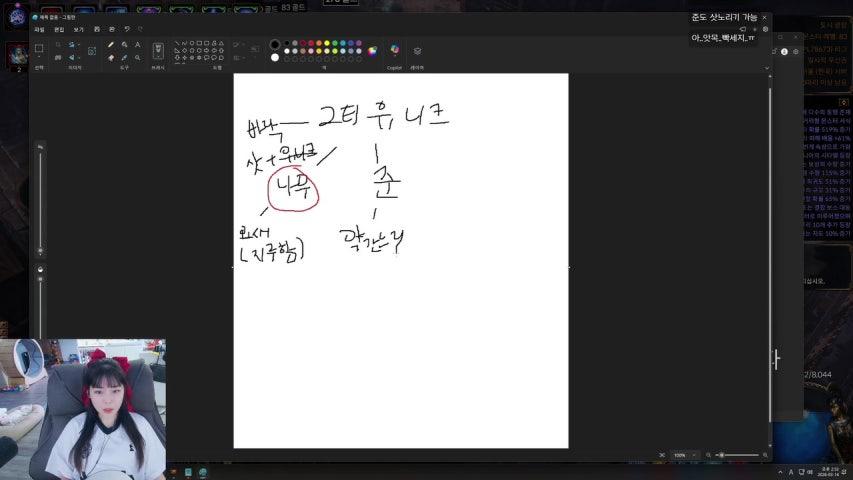
Task: Open the Brushes tool button
Action: pos(158,51)
